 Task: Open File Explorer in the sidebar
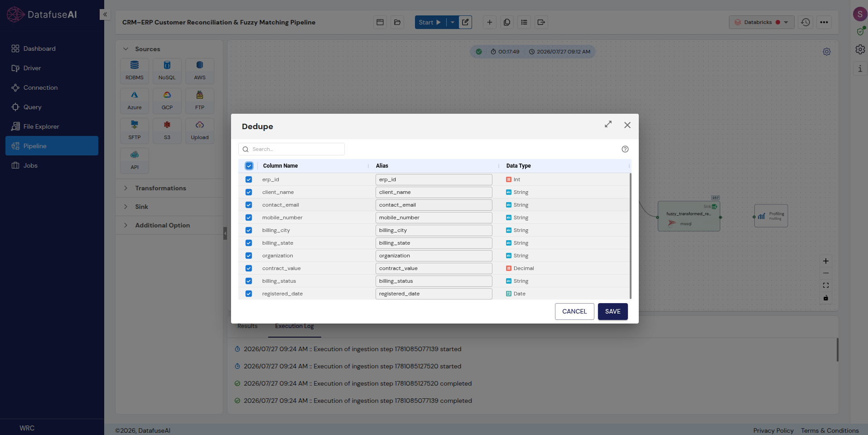point(52,126)
